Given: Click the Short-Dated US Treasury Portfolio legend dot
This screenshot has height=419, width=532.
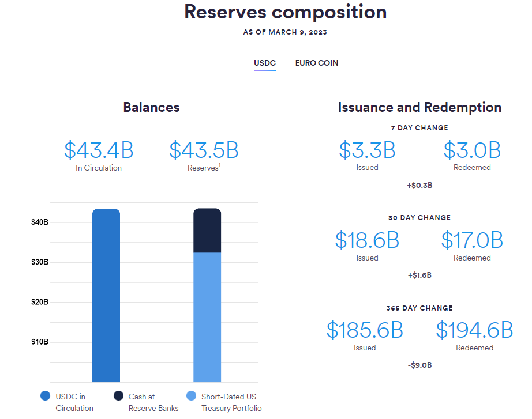Looking at the screenshot, I should point(192,395).
